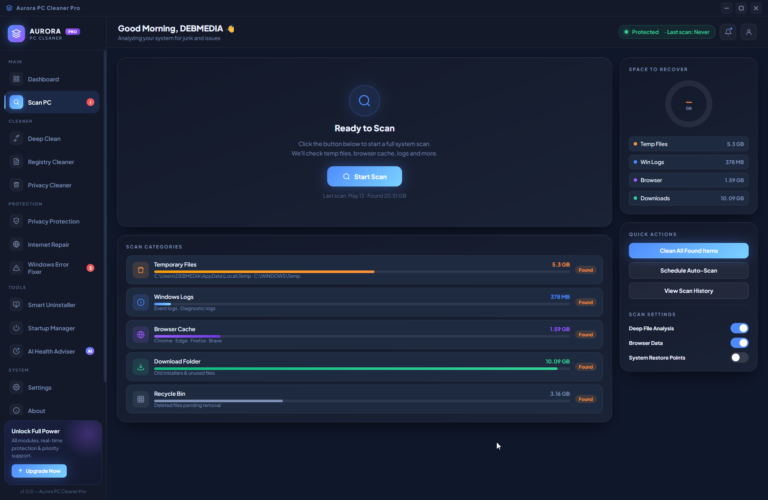Click the Windows Logs clock icon
The height and width of the screenshot is (500, 768).
[141, 302]
